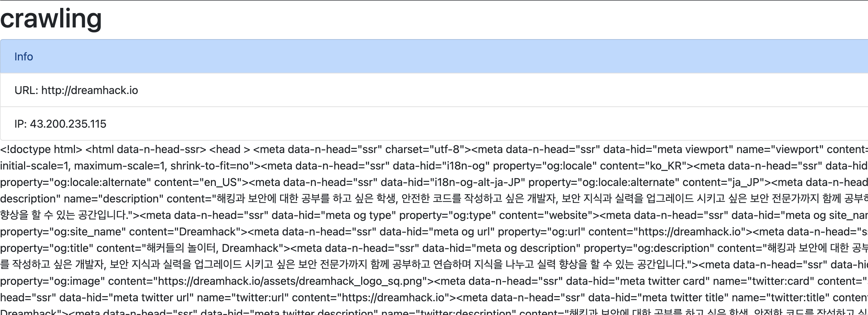Click the 'crawling' page heading
The height and width of the screenshot is (315, 868).
(x=51, y=19)
